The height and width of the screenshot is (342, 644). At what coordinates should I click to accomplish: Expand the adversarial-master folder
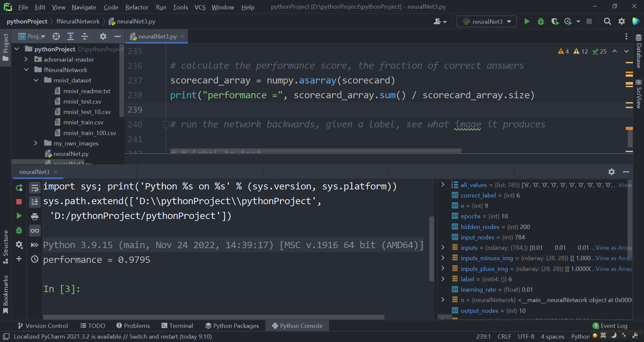click(26, 59)
